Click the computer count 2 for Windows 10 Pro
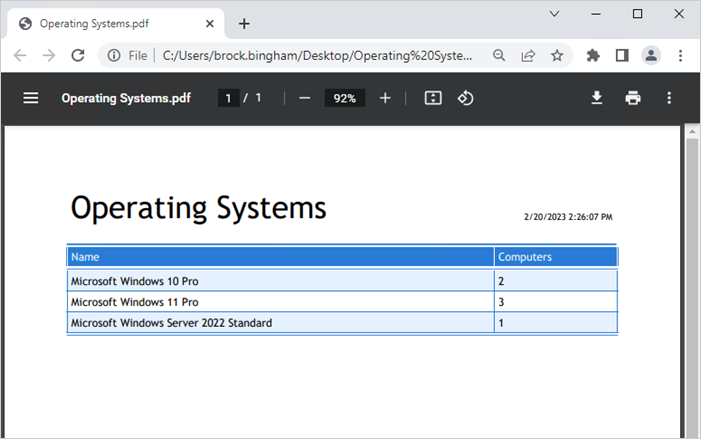Image resolution: width=701 pixels, height=439 pixels. (501, 281)
